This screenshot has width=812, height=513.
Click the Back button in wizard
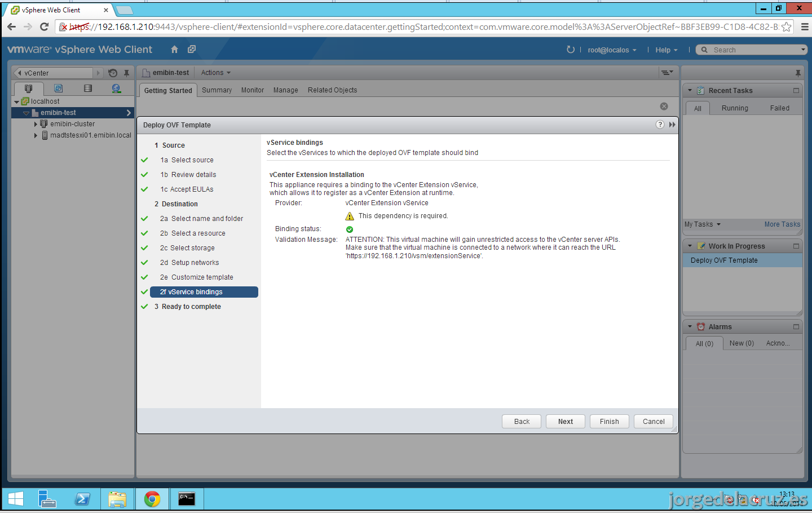(x=522, y=422)
